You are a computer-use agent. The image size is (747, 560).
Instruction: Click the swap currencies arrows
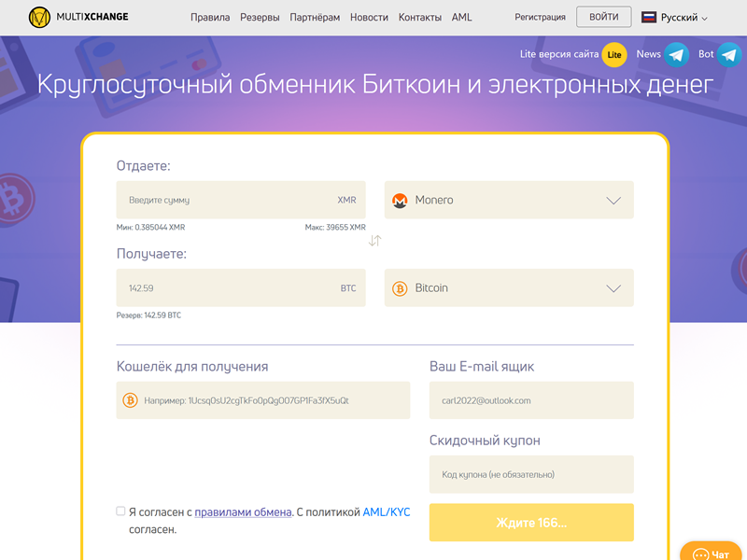tap(374, 240)
